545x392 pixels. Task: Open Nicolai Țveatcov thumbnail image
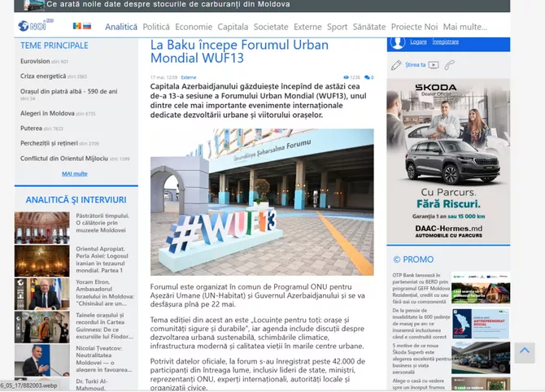point(42,360)
